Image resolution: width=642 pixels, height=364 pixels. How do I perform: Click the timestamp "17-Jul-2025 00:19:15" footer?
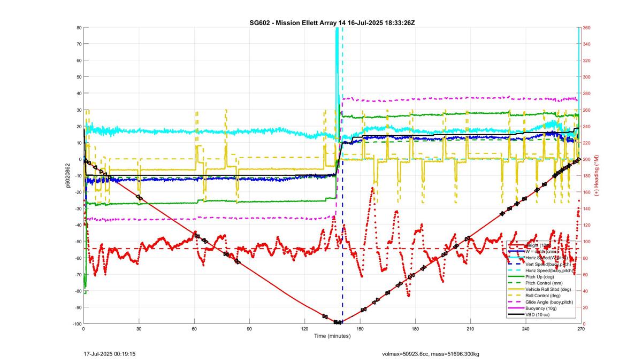[x=110, y=354]
